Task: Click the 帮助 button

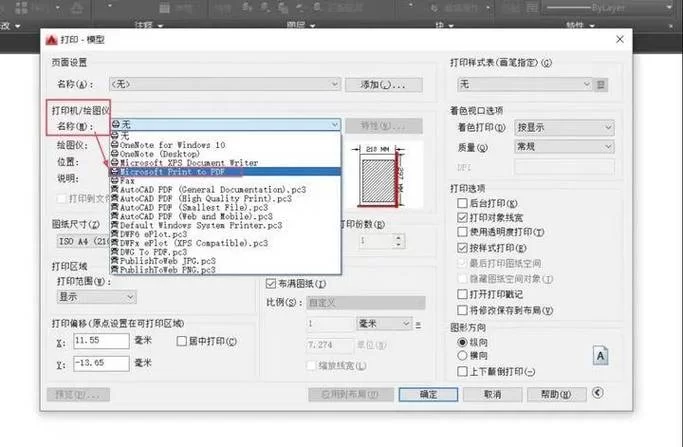Action: [556, 394]
